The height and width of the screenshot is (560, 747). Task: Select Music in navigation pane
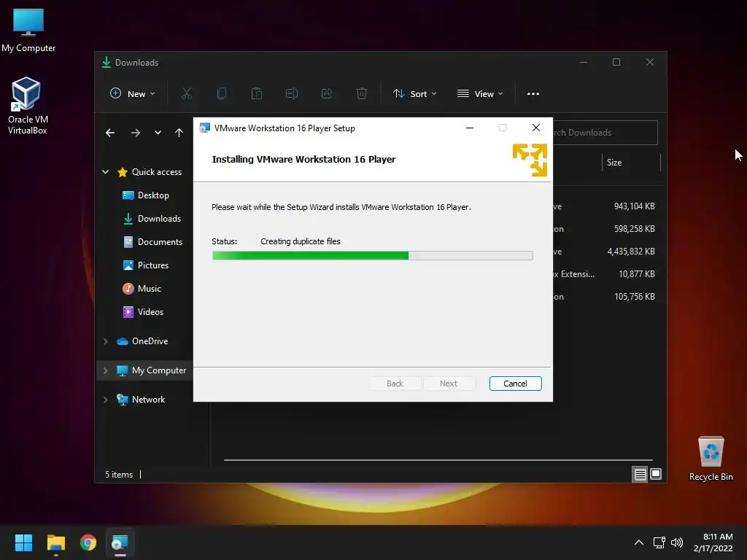click(x=142, y=289)
